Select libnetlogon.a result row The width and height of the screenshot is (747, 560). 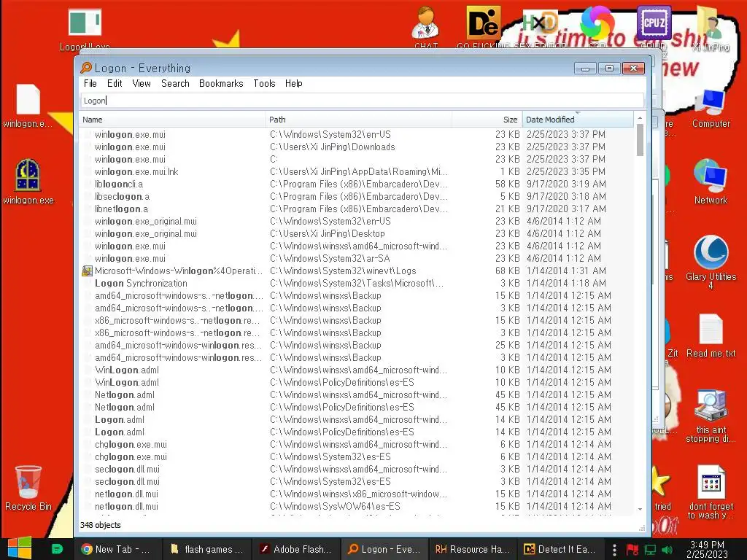coord(357,209)
